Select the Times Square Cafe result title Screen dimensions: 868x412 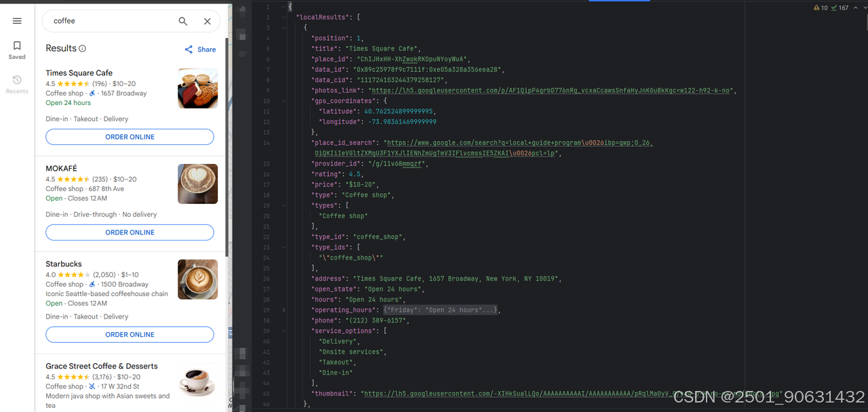pyautogui.click(x=79, y=73)
